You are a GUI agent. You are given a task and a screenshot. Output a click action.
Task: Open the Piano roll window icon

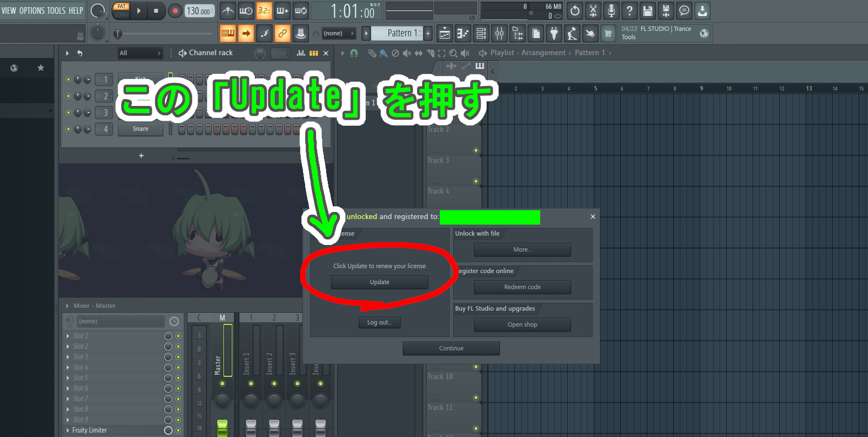pyautogui.click(x=463, y=34)
